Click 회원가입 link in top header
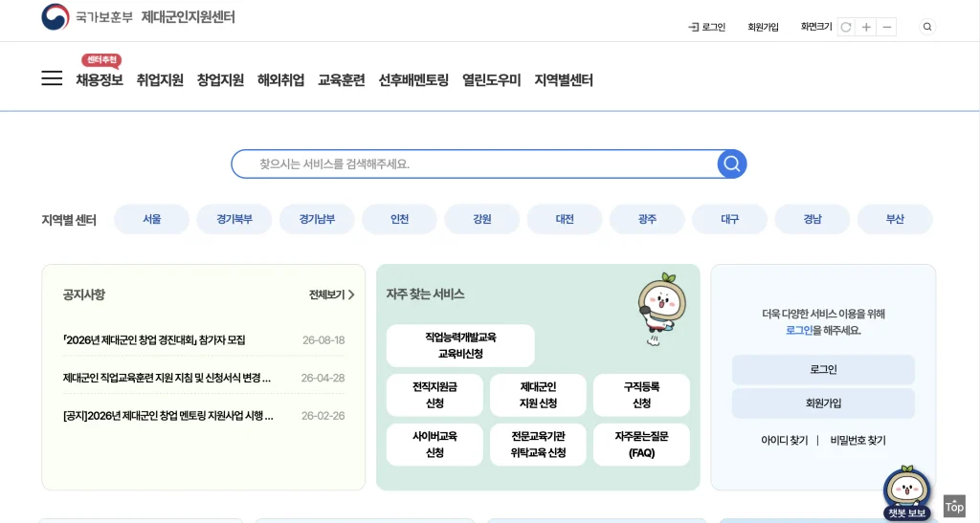The height and width of the screenshot is (523, 980). (x=763, y=27)
